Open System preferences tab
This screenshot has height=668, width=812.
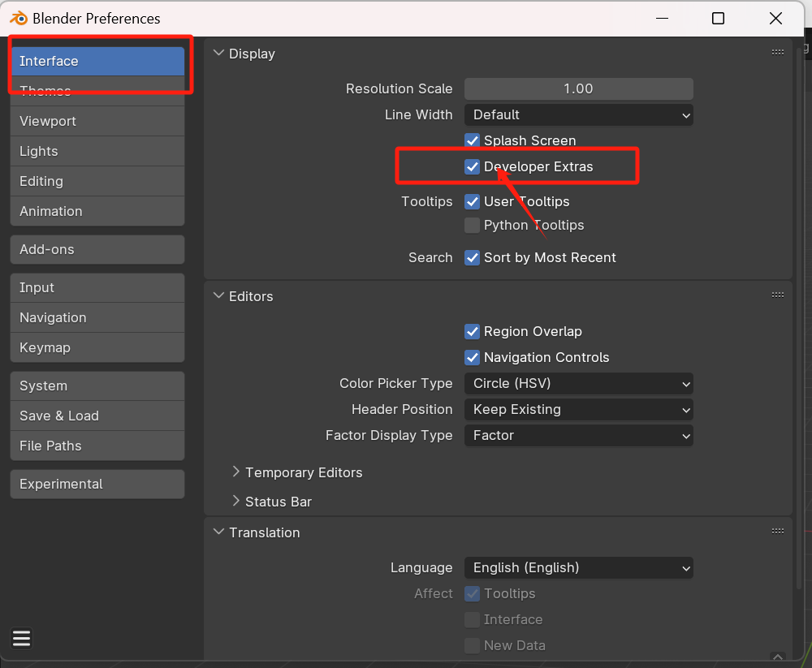97,386
